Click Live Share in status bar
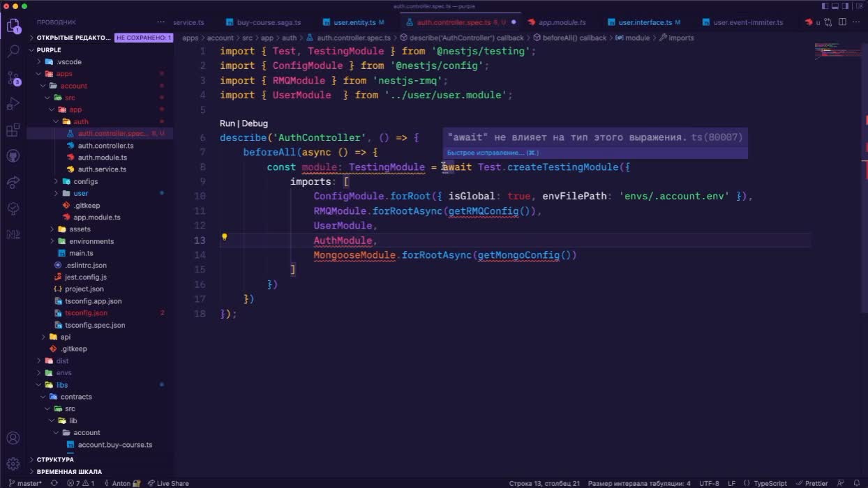The height and width of the screenshot is (488, 868). coord(168,483)
